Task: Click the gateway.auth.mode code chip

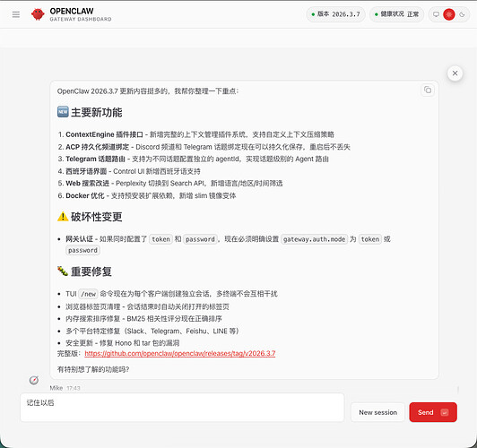Action: point(314,239)
